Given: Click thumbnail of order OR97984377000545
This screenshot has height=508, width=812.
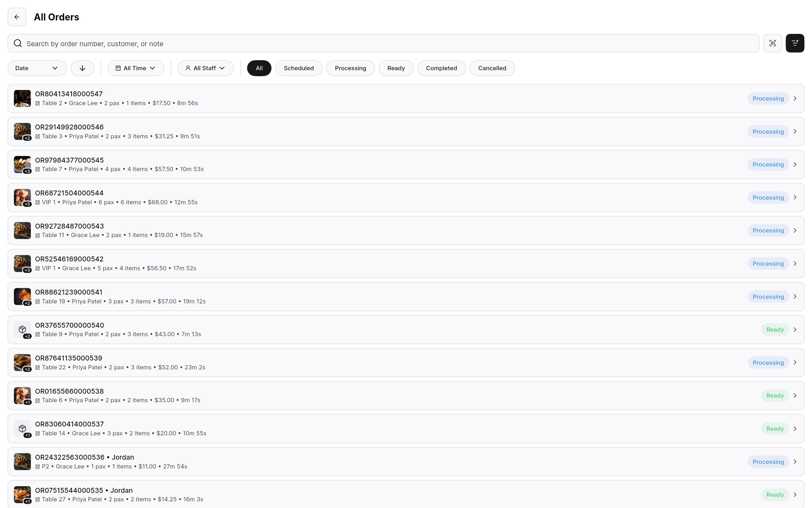Looking at the screenshot, I should [x=22, y=164].
